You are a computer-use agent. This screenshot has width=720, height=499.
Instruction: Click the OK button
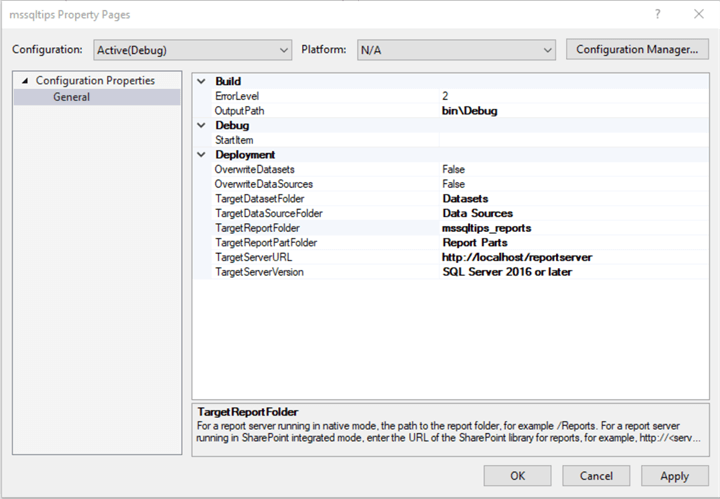(518, 476)
